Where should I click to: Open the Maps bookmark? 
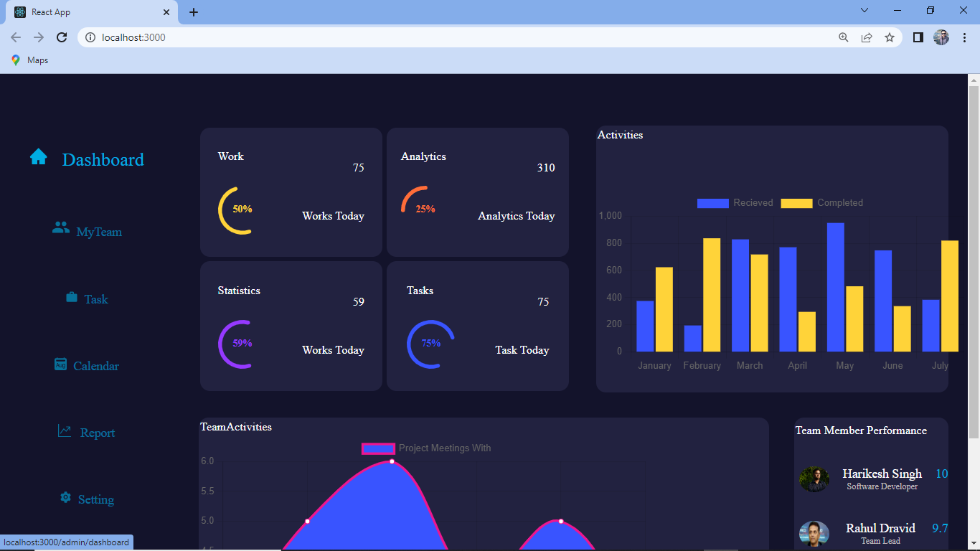point(29,60)
